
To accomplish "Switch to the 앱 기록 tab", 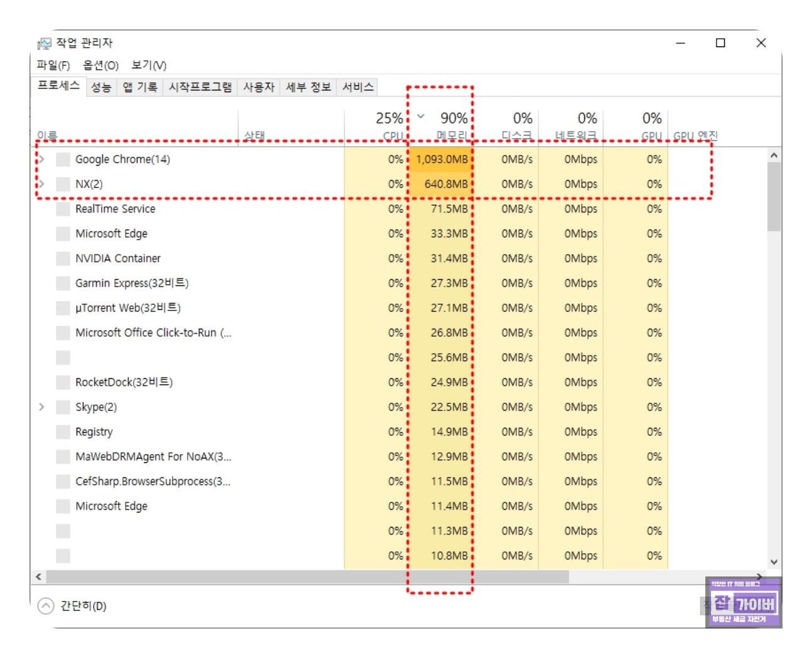I will (x=140, y=87).
